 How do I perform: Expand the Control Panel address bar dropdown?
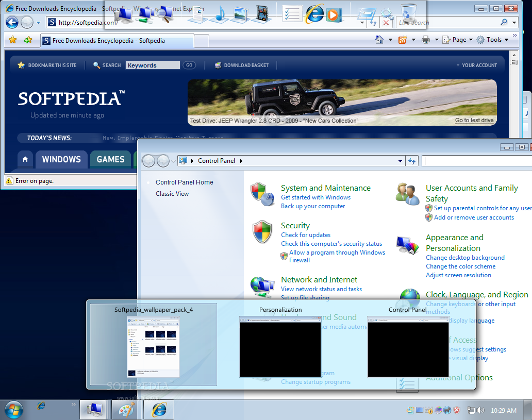(x=401, y=161)
